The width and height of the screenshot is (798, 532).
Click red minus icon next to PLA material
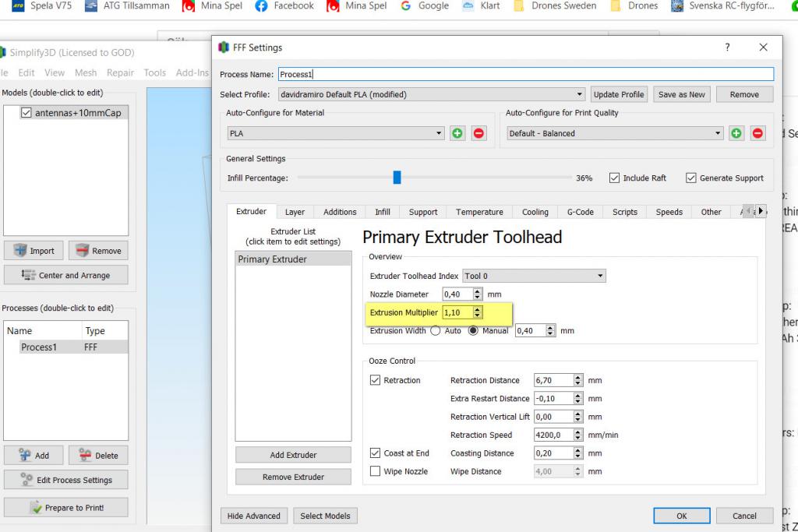[x=478, y=133]
